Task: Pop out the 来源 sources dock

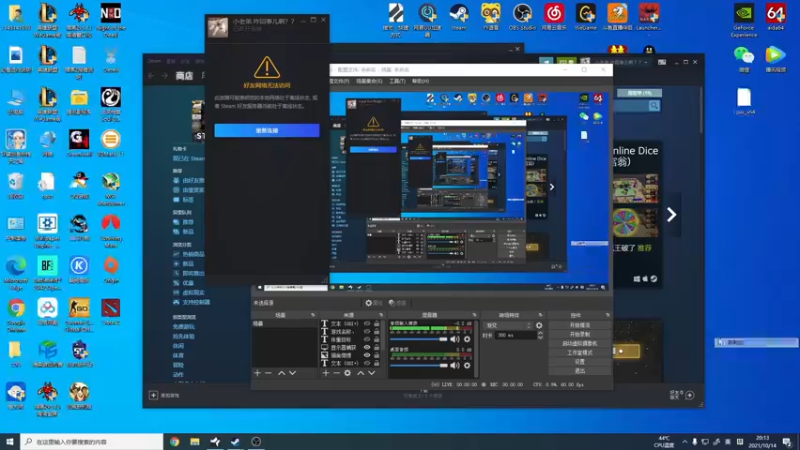Action: [381, 315]
